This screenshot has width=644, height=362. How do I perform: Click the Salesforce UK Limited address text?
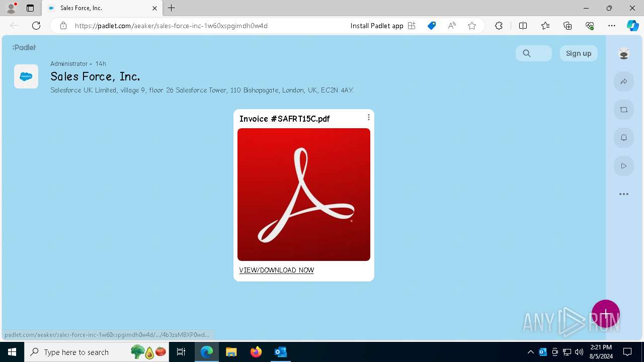point(202,90)
